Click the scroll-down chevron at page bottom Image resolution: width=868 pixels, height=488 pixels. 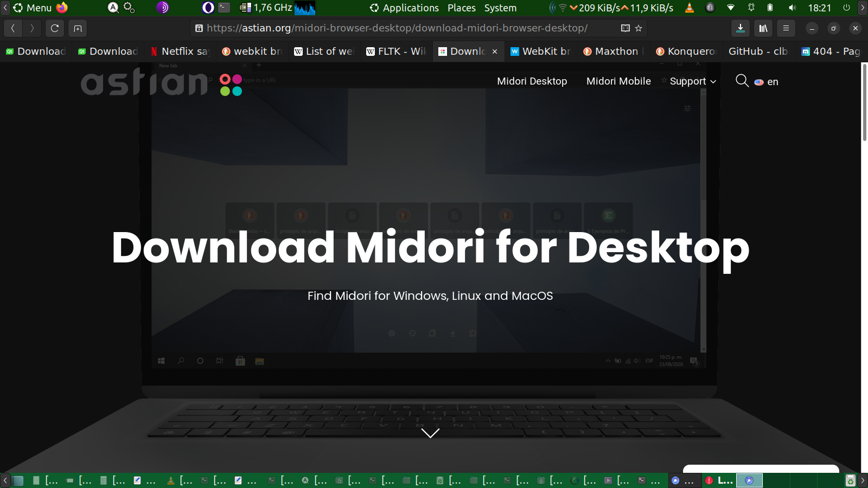tap(430, 433)
